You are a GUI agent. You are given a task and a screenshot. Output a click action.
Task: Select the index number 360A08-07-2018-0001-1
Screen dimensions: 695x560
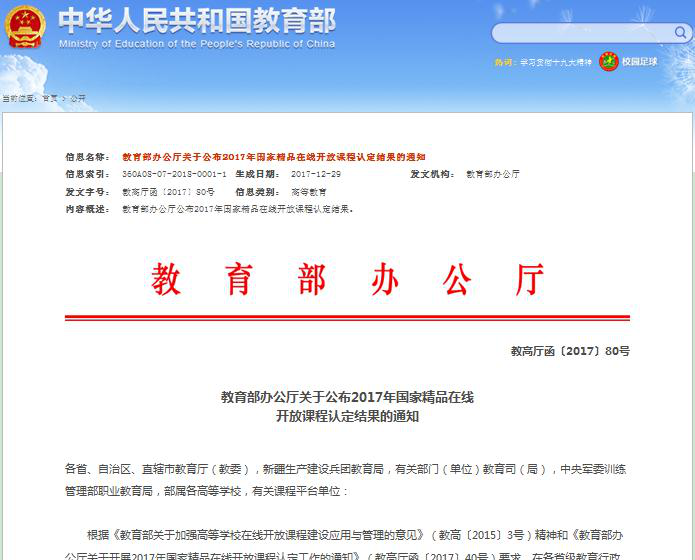174,174
